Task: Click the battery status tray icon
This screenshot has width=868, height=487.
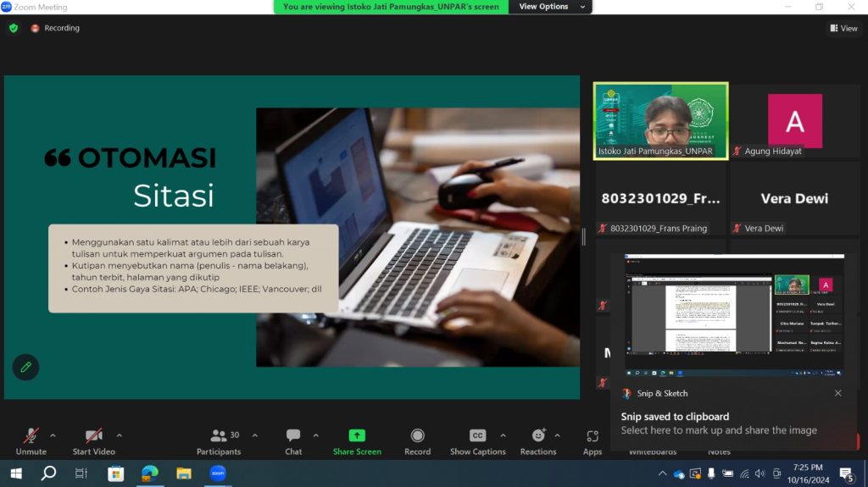Action: tap(727, 473)
